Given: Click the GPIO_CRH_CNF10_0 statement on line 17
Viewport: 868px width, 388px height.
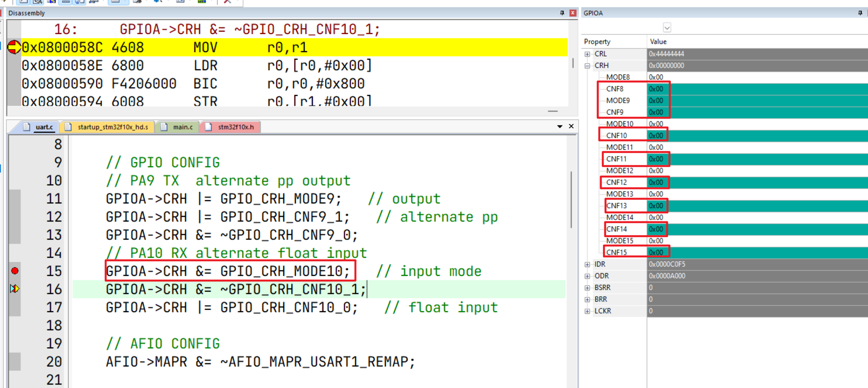Looking at the screenshot, I should coord(232,307).
